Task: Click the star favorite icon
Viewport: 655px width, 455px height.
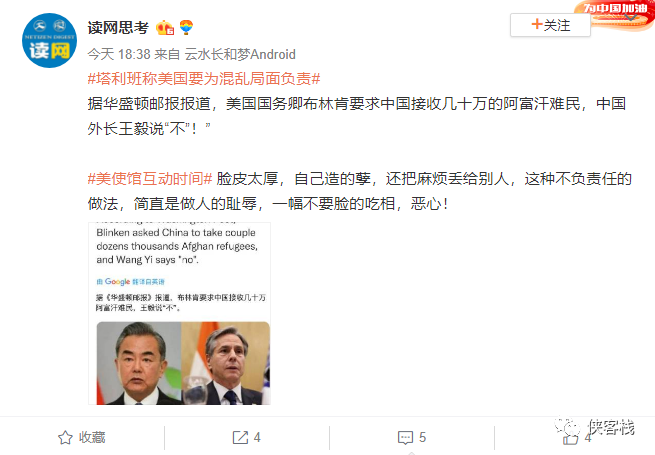Action: click(x=65, y=437)
